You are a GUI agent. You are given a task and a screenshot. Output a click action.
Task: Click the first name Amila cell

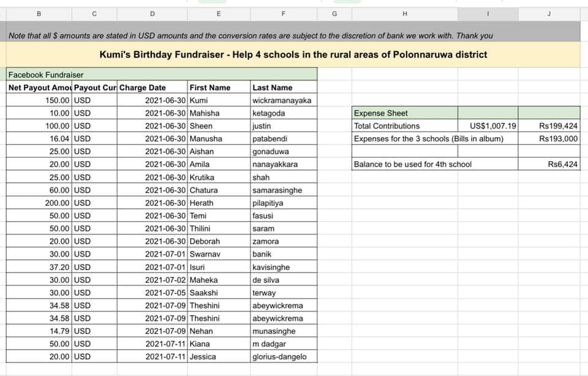pos(219,164)
